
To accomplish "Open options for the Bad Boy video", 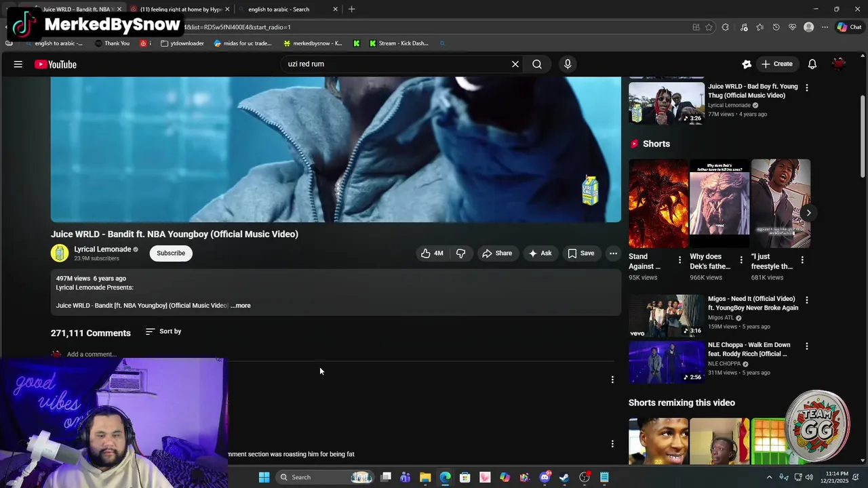I will coord(806,87).
